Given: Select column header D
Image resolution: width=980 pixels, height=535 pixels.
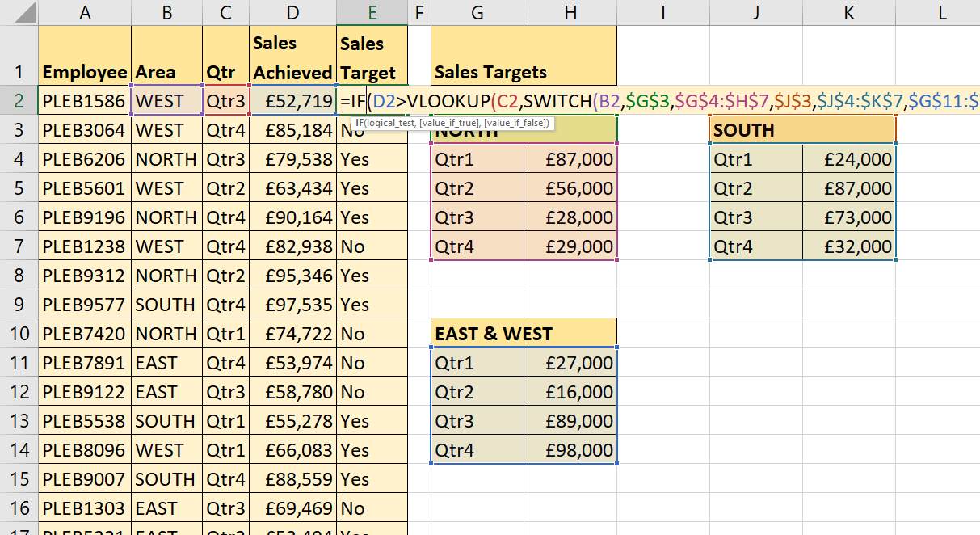Looking at the screenshot, I should coord(292,13).
